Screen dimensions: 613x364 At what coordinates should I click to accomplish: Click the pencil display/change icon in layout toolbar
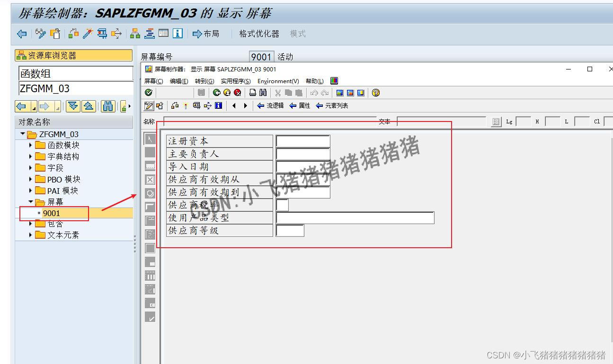tap(149, 105)
